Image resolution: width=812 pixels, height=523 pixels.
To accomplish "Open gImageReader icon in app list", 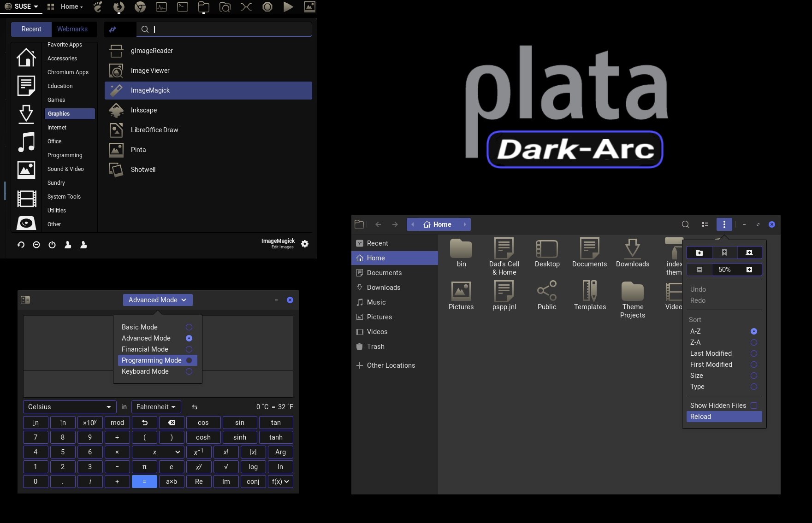I will tap(116, 51).
